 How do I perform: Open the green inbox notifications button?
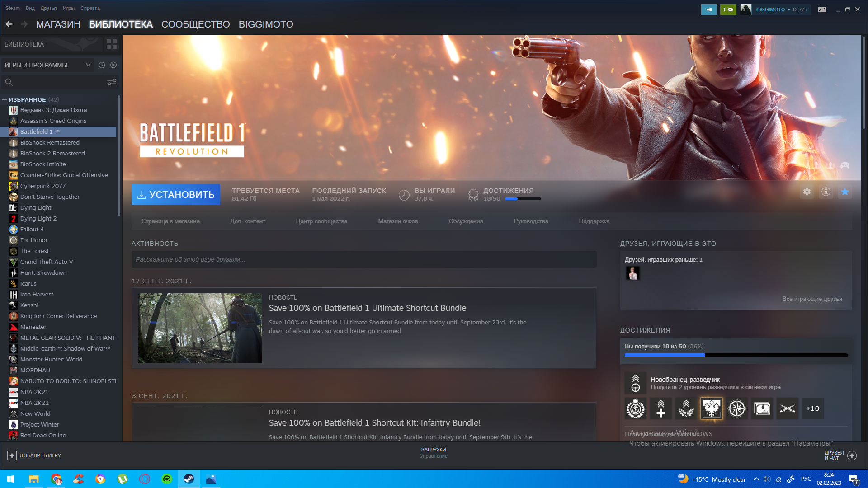(x=728, y=9)
